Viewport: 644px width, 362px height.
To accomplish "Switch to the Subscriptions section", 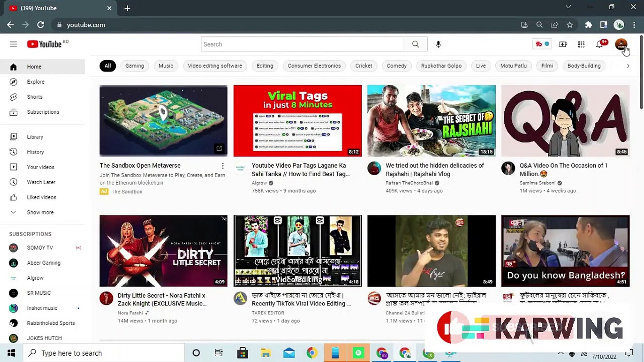I will click(x=43, y=112).
